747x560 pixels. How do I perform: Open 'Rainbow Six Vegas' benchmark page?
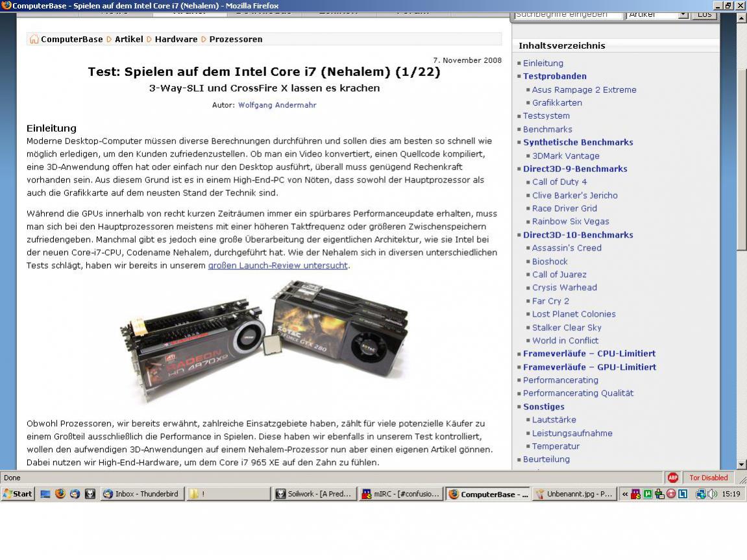570,221
